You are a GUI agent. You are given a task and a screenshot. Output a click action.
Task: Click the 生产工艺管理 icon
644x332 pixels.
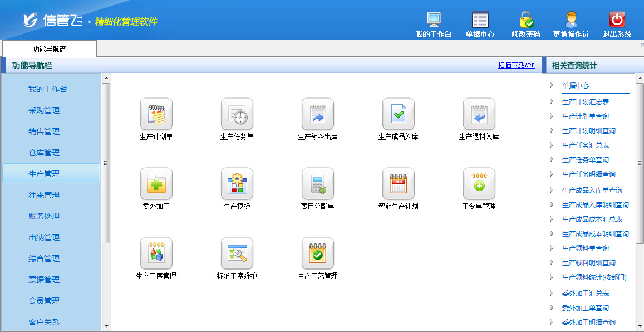[x=318, y=253]
